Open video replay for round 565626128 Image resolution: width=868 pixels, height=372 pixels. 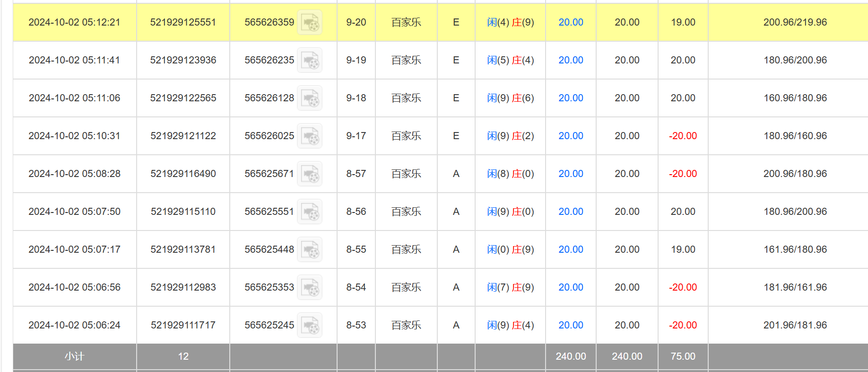pyautogui.click(x=310, y=98)
